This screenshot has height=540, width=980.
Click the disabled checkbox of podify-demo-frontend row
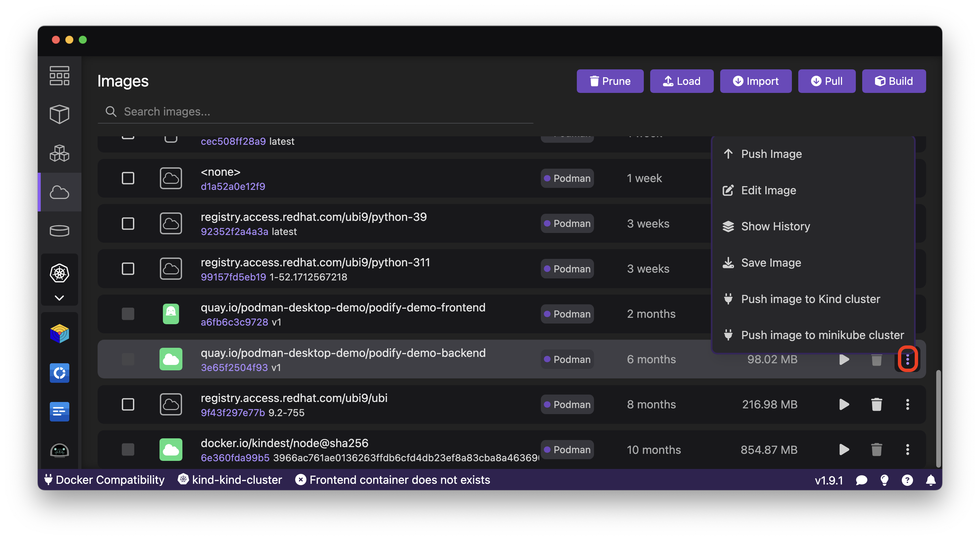tap(128, 314)
